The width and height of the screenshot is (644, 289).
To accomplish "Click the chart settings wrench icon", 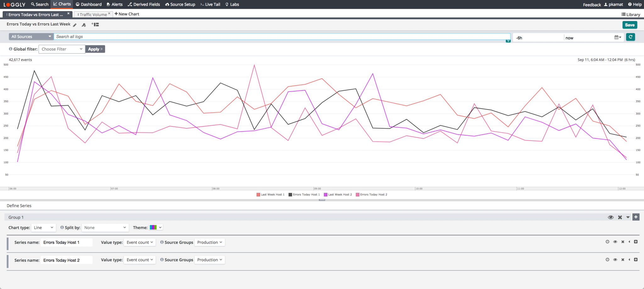I will click(84, 25).
